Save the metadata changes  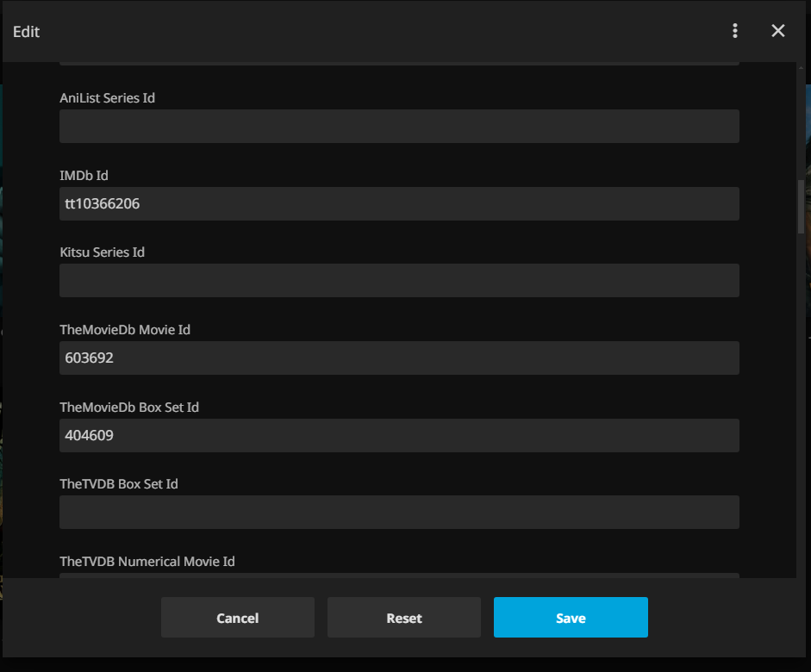(571, 618)
